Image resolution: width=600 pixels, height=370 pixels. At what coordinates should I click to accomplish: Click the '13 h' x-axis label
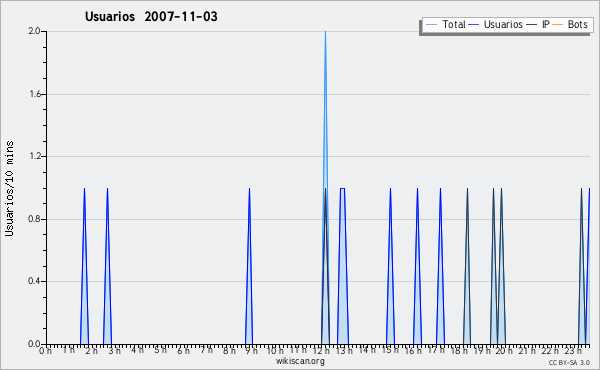[x=344, y=351]
